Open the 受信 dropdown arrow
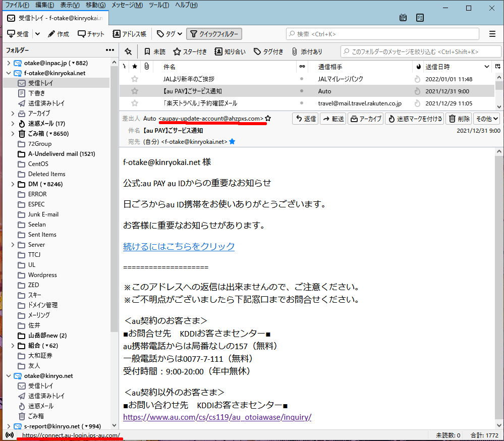The width and height of the screenshot is (504, 441). [38, 34]
